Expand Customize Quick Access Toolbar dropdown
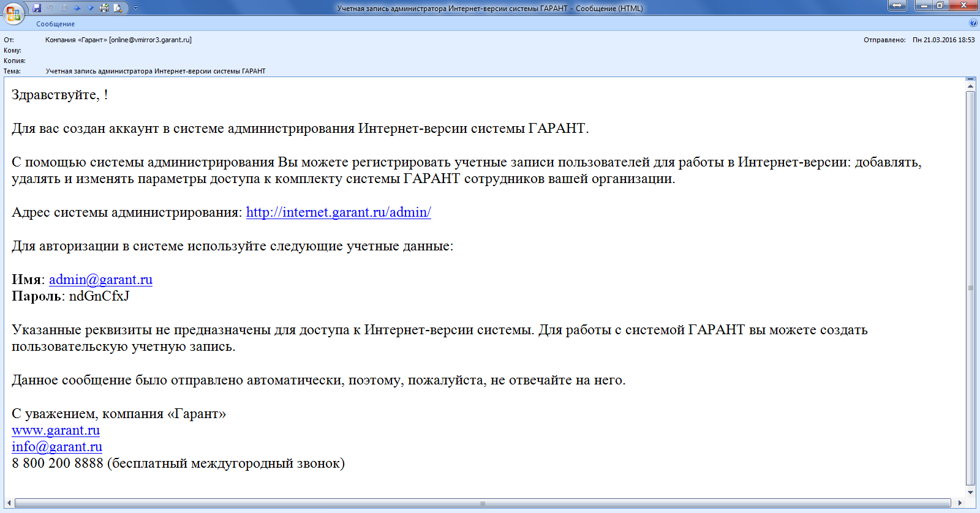The image size is (980, 513). (x=135, y=8)
